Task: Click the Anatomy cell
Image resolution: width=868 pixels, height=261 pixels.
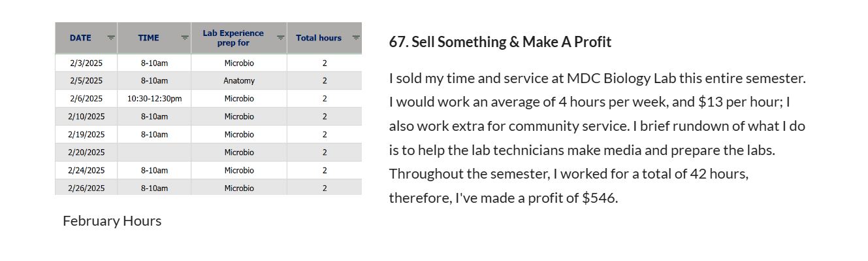Action: tap(239, 81)
